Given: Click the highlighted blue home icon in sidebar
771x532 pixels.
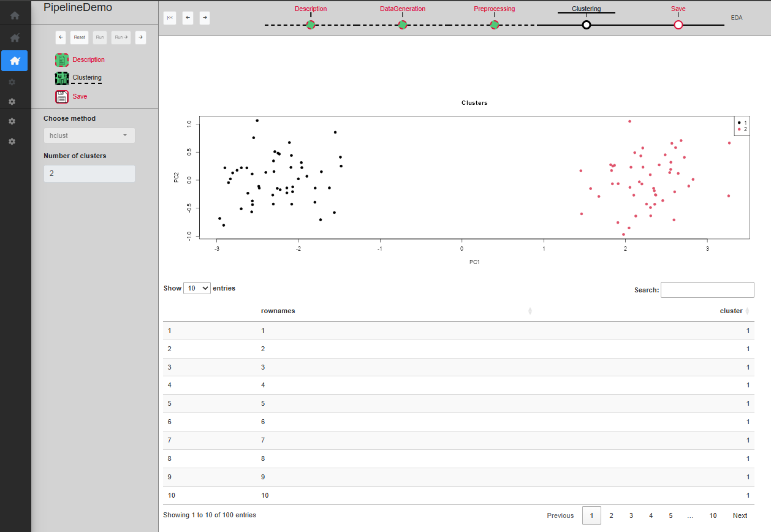Looking at the screenshot, I should click(15, 61).
